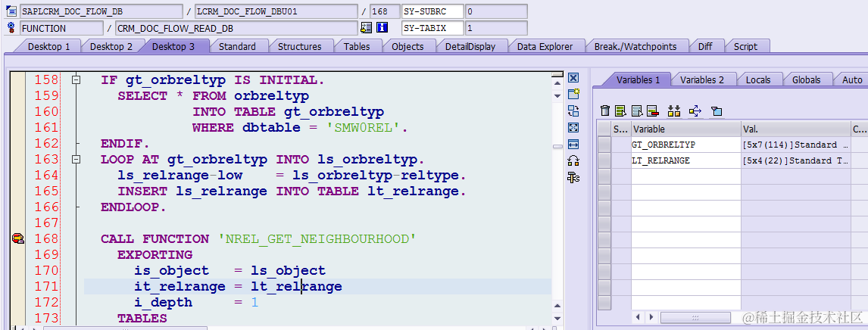Screen dimensions: 868x330
Task: Click the program list icon beside SAPLCRM_DOC_FLOW_DB
Action: tap(12, 11)
